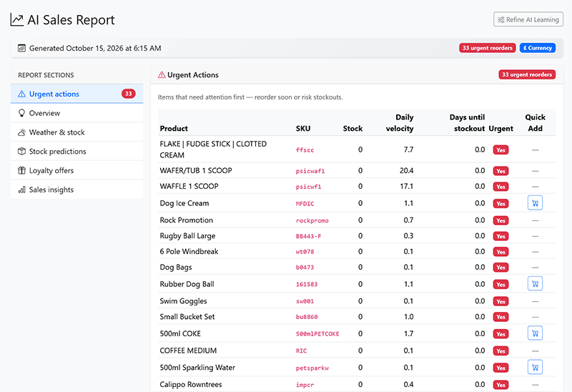The image size is (572, 392).
Task: Click the Product column header
Action: (174, 129)
